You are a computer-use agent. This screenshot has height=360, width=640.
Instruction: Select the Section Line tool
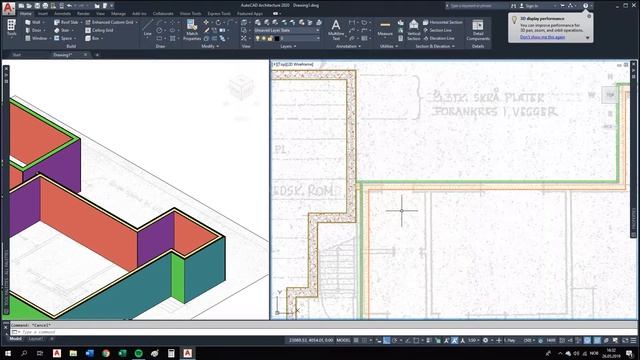437,30
